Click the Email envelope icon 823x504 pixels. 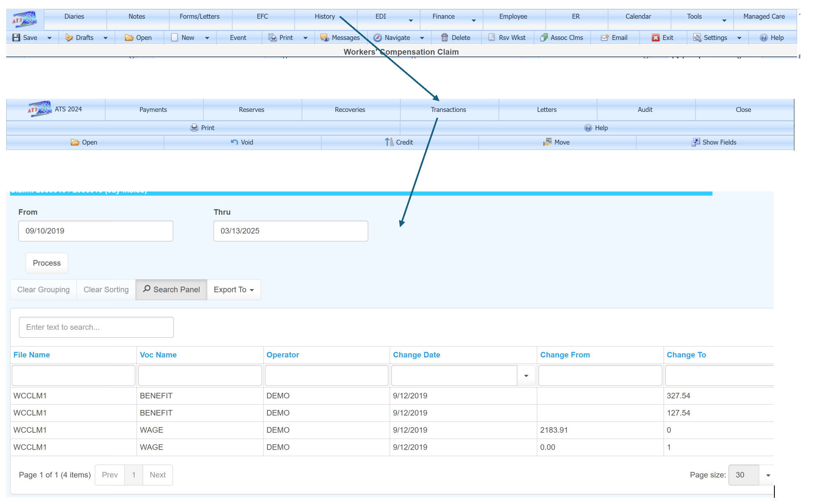point(604,37)
